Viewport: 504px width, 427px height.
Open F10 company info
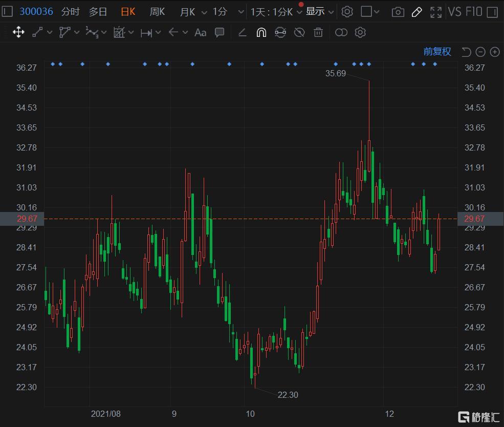tap(474, 12)
